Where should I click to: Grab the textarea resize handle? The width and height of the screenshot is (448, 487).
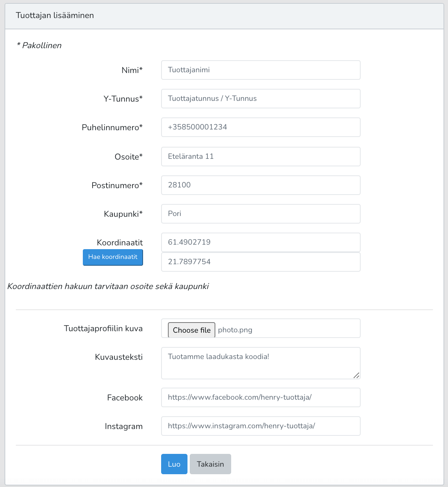coord(356,375)
